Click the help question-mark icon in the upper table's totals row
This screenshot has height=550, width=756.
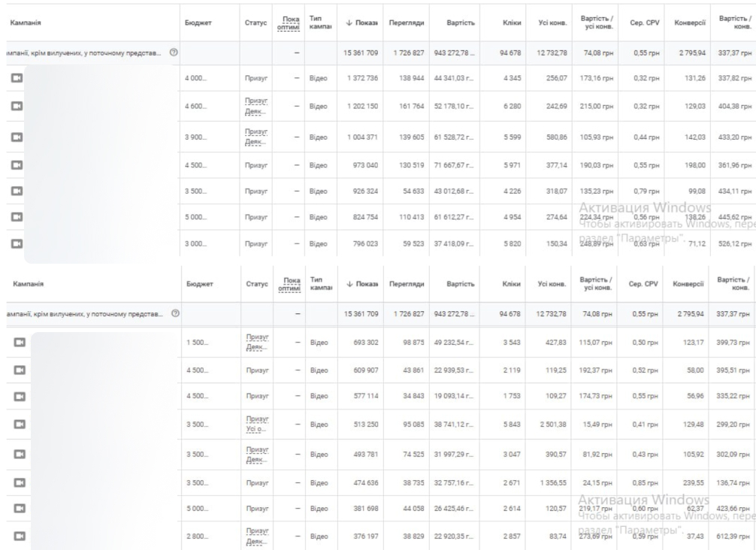click(x=174, y=53)
